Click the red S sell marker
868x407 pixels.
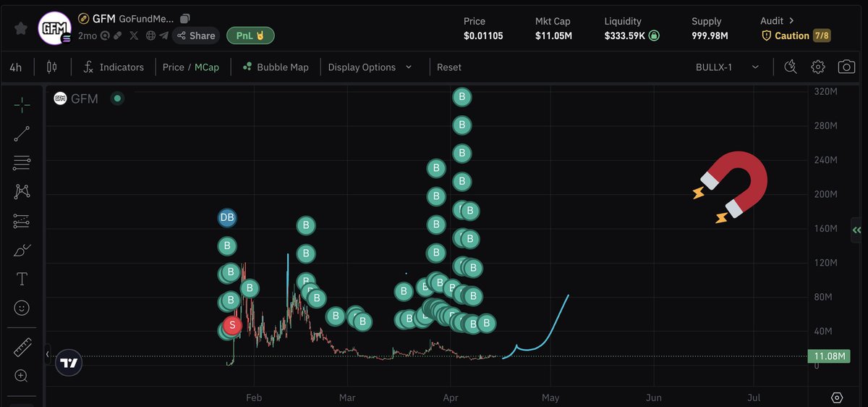coord(232,325)
